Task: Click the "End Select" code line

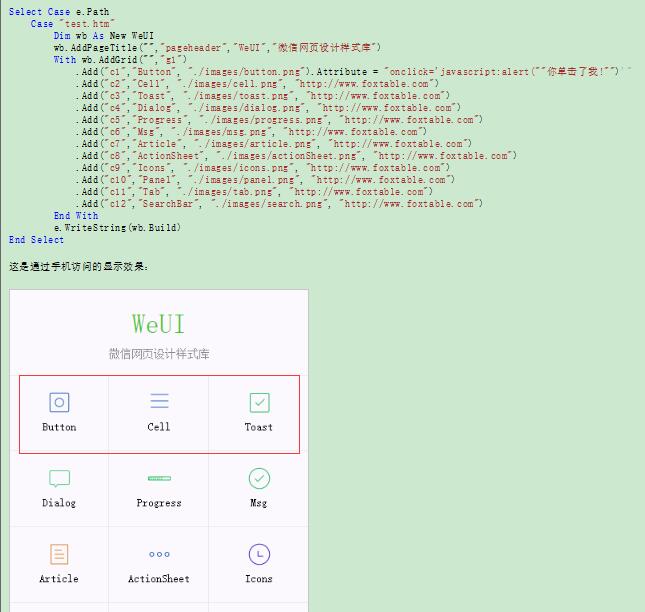Action: point(36,239)
